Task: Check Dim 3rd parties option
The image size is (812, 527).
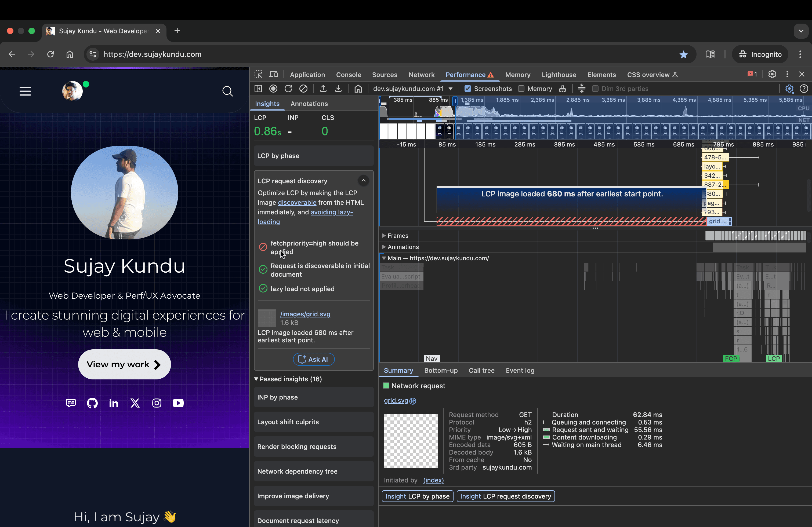Action: (595, 89)
